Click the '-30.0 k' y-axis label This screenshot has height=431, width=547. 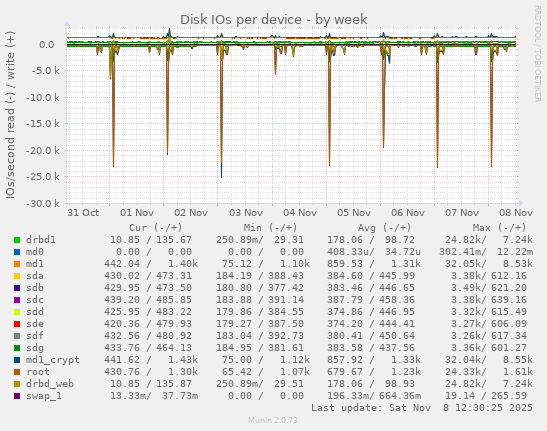[43, 203]
